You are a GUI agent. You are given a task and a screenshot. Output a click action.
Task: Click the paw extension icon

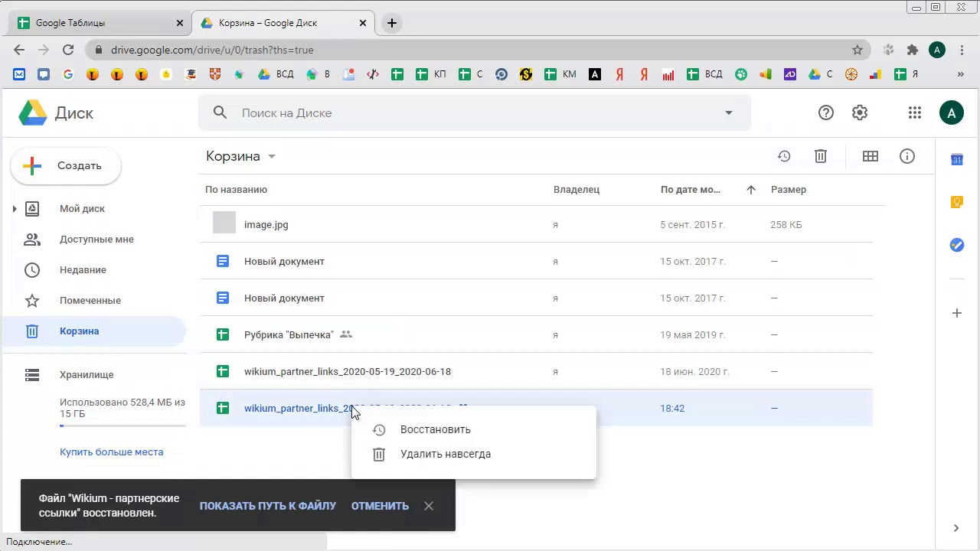click(888, 50)
